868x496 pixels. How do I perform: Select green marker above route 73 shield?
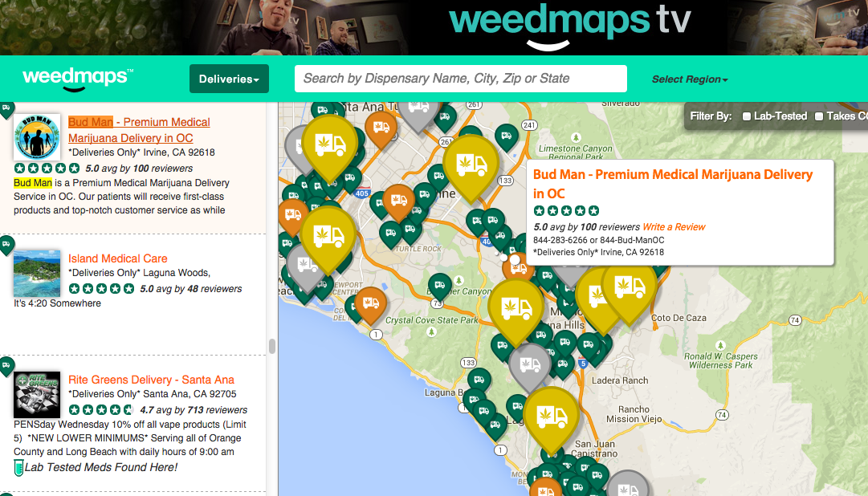coord(440,287)
